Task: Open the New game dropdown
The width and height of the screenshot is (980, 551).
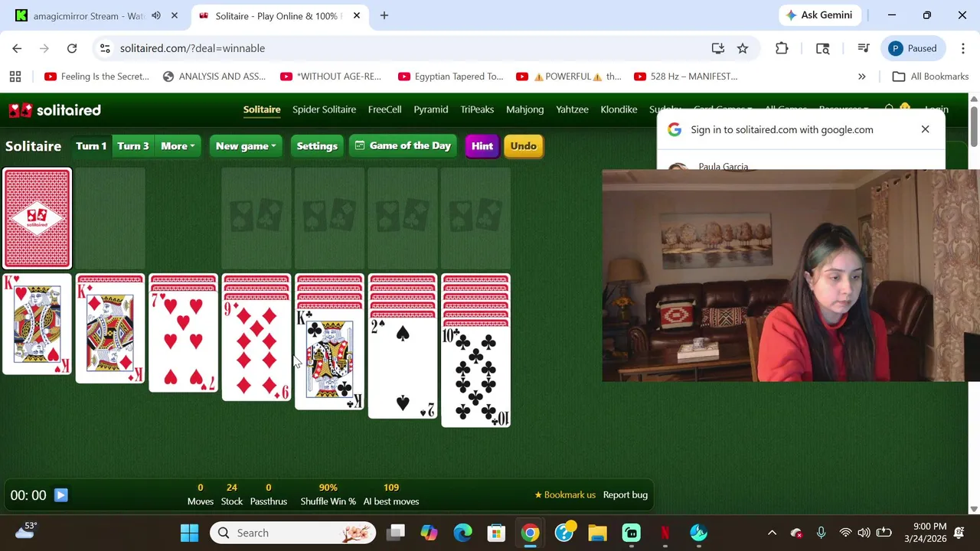Action: [x=246, y=146]
